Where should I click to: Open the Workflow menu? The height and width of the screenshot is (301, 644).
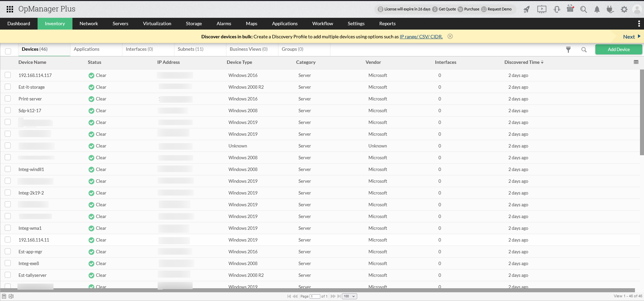[x=323, y=24]
